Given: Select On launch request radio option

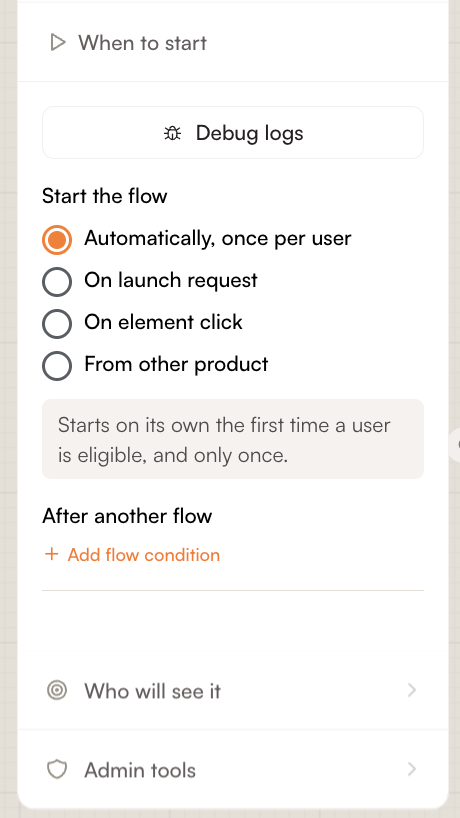Looking at the screenshot, I should coord(57,282).
